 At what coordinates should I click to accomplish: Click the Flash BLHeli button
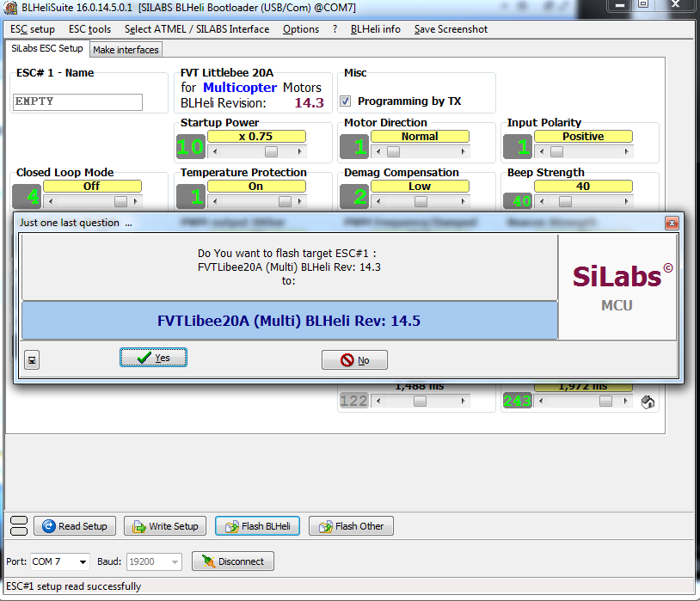pyautogui.click(x=258, y=526)
